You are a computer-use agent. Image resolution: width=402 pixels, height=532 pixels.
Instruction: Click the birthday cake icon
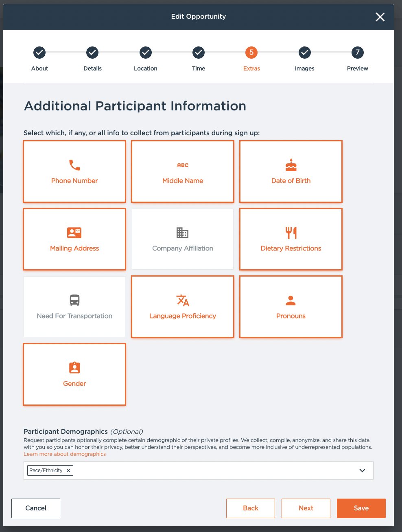[x=291, y=165]
